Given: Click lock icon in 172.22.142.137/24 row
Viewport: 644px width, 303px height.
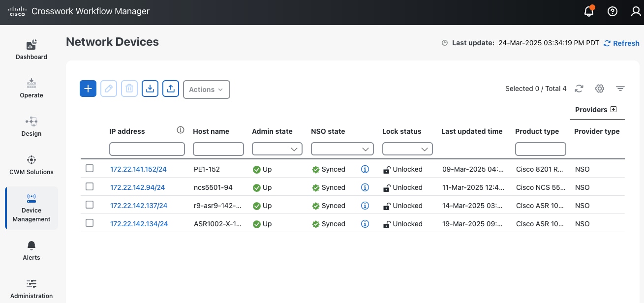Looking at the screenshot, I should click(387, 206).
